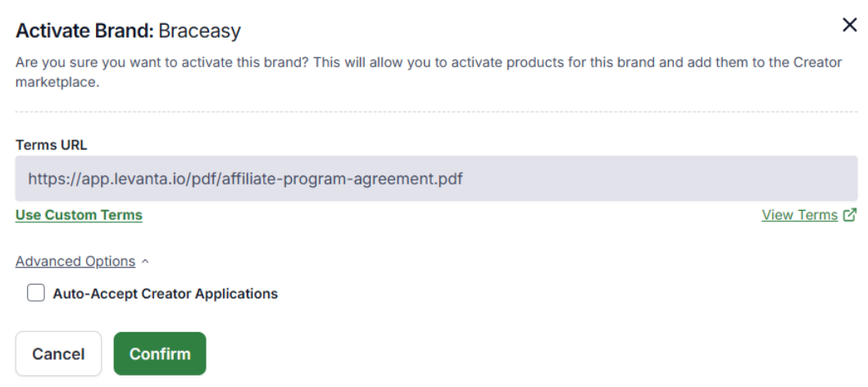
Task: Close the Activate Brand dialog with X
Action: coord(850,25)
